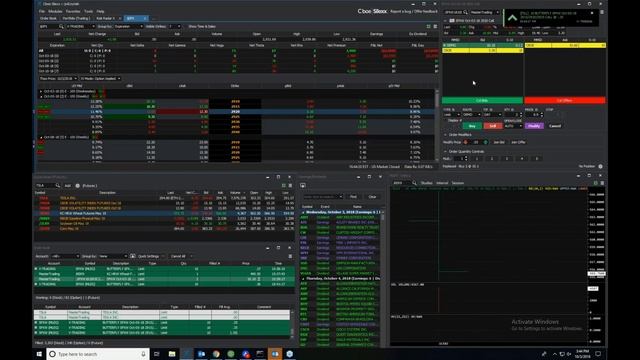The height and width of the screenshot is (360, 640).
Task: Click option chain layout grid icon
Action: [x=429, y=27]
